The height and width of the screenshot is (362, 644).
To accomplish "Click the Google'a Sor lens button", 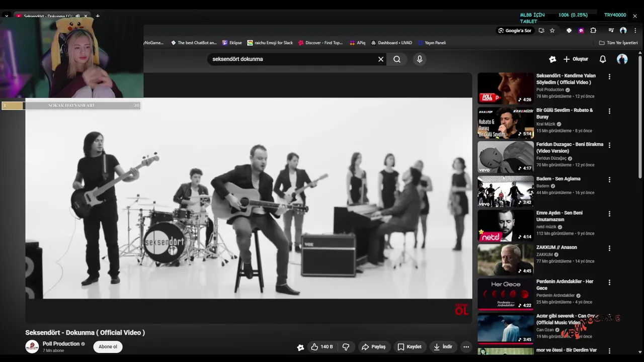I will tap(514, 31).
